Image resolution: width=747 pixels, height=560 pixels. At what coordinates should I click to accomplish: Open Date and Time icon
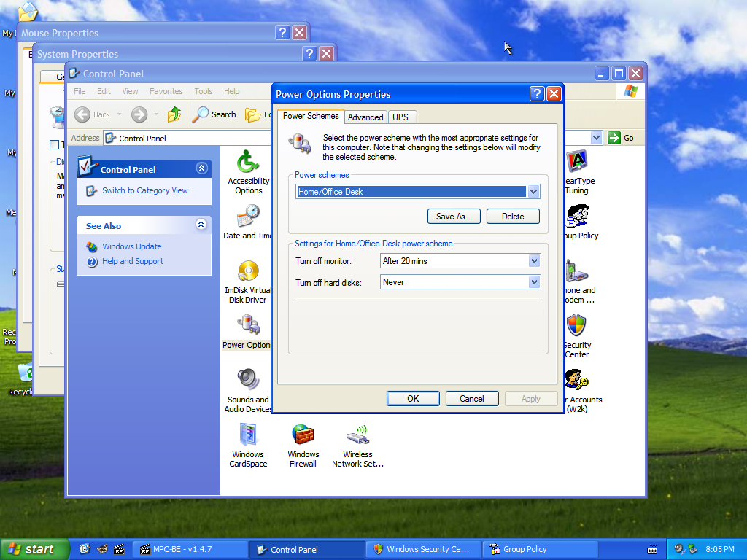click(248, 217)
